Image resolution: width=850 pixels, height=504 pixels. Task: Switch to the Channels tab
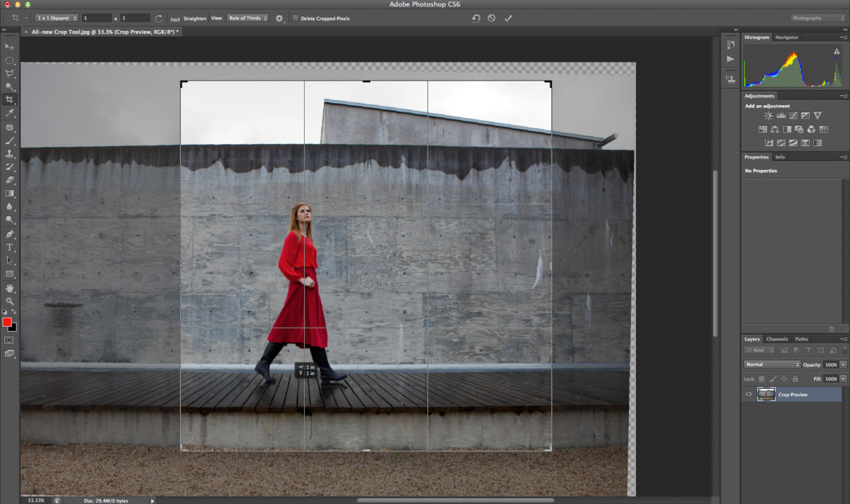click(x=777, y=339)
